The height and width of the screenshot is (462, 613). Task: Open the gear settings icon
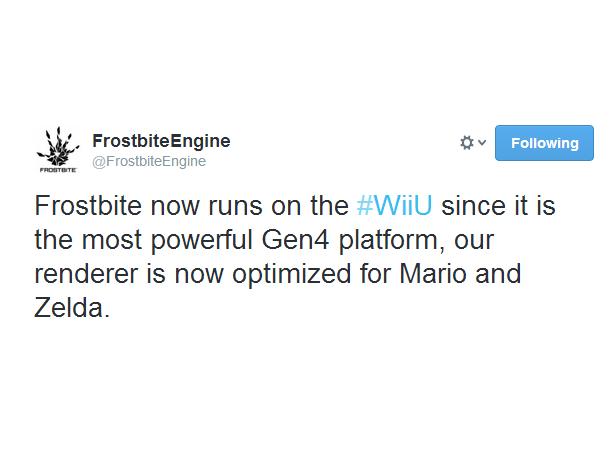(x=466, y=143)
